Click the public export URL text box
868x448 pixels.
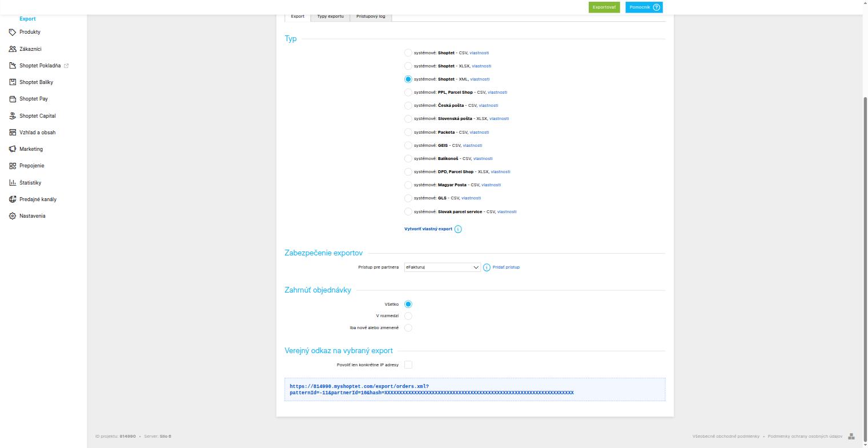click(475, 390)
